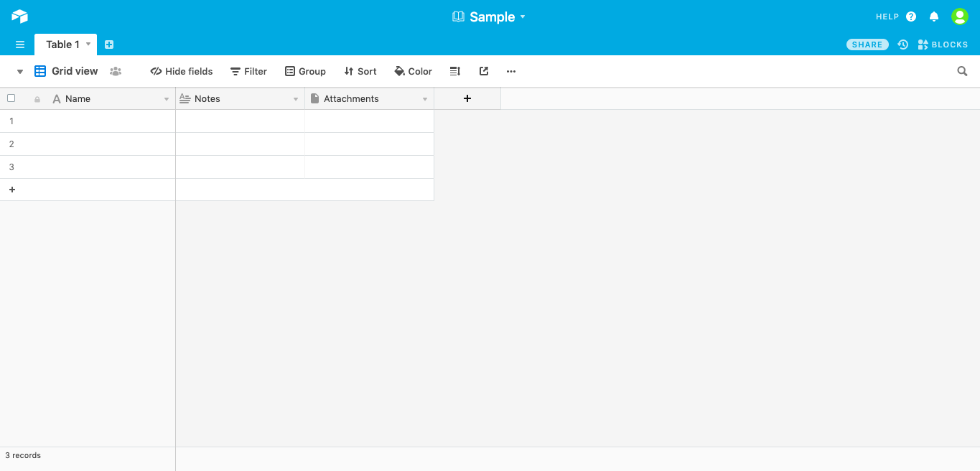Open Filter options
The height and width of the screenshot is (471, 980).
pos(248,71)
